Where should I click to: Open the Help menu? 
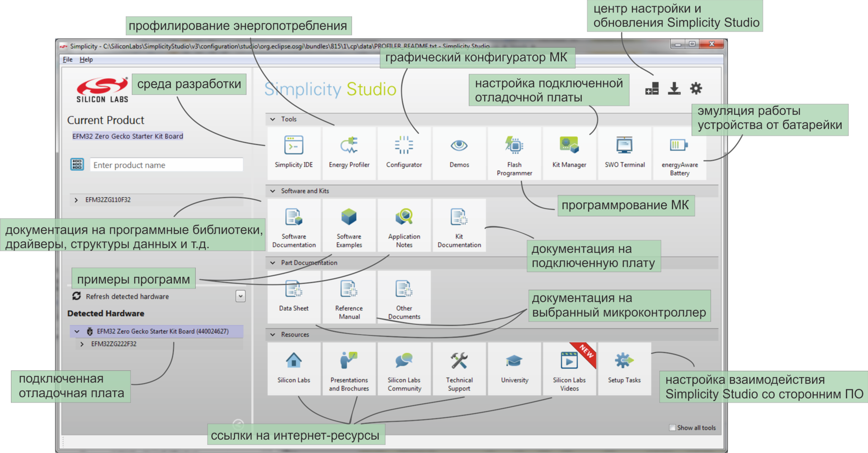pyautogui.click(x=86, y=60)
